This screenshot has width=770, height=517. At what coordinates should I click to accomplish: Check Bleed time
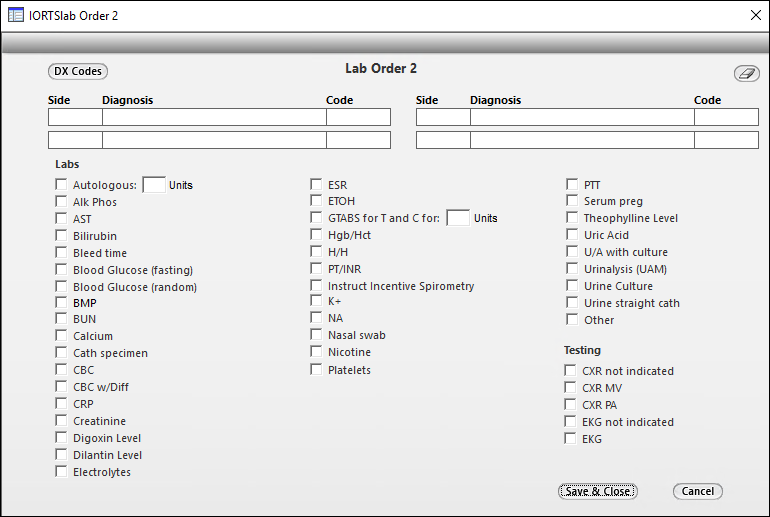coord(61,252)
